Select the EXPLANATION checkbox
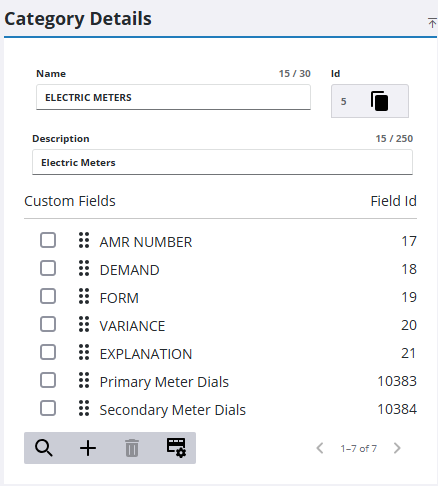The height and width of the screenshot is (486, 438). tap(48, 352)
